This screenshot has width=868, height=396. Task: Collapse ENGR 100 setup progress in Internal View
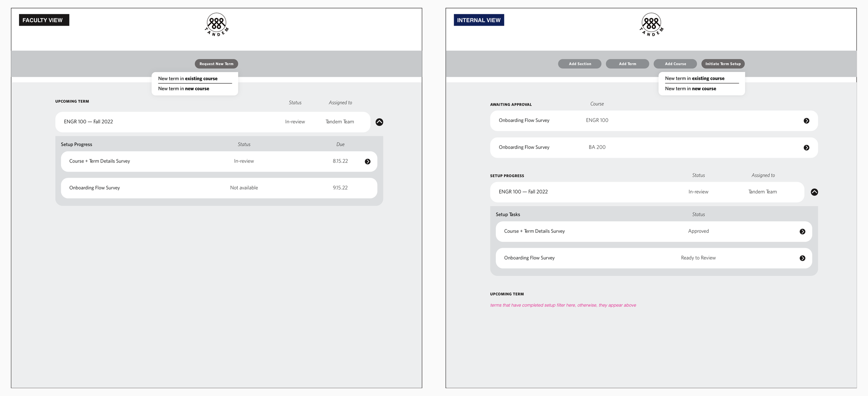[814, 192]
